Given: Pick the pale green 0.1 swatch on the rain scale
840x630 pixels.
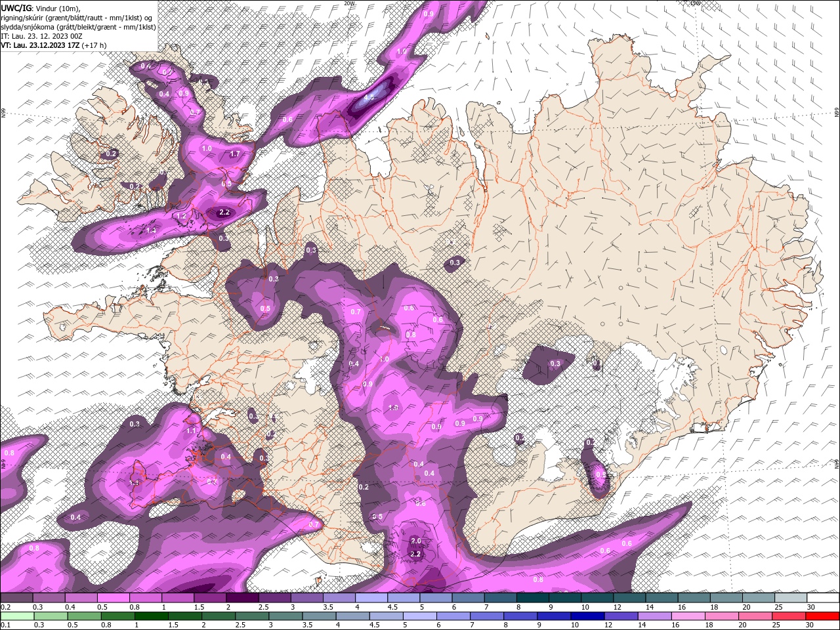Looking at the screenshot, I should pos(16,616).
